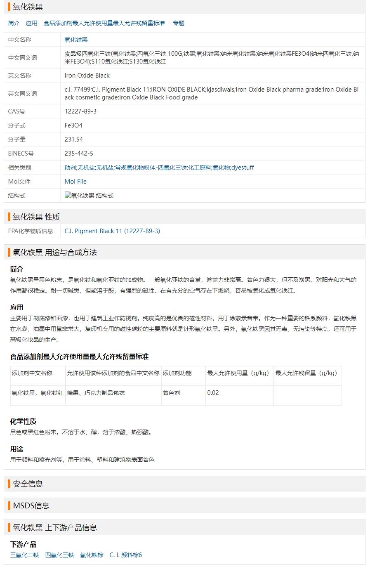Select the 常规氧化物粉体-四氧化三铁 category link
377x588 pixels.
150,168
